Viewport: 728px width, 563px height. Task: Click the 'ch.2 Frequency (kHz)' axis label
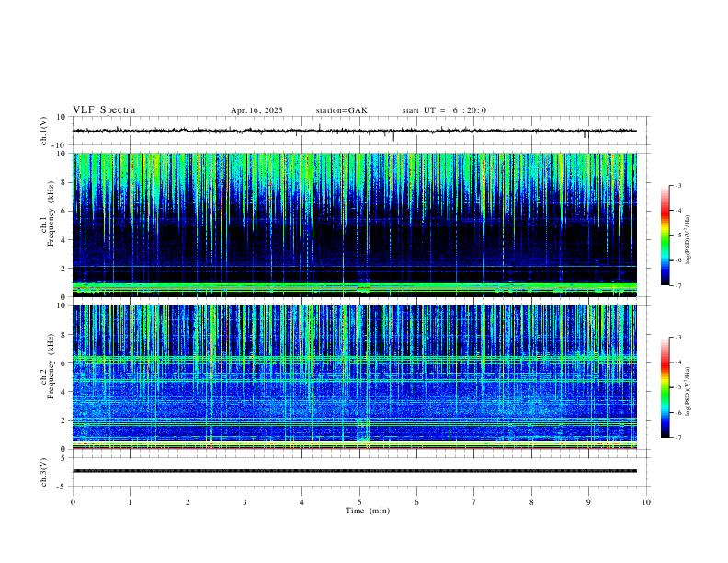(47, 366)
